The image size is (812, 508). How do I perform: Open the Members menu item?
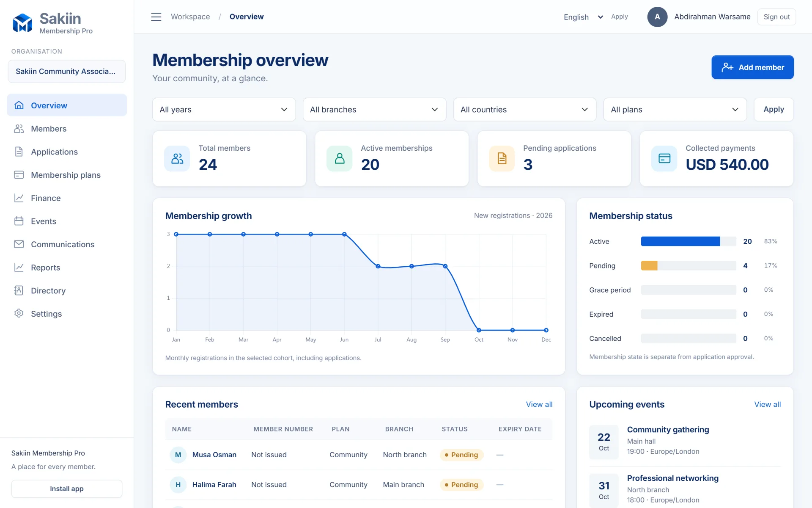coord(67,128)
